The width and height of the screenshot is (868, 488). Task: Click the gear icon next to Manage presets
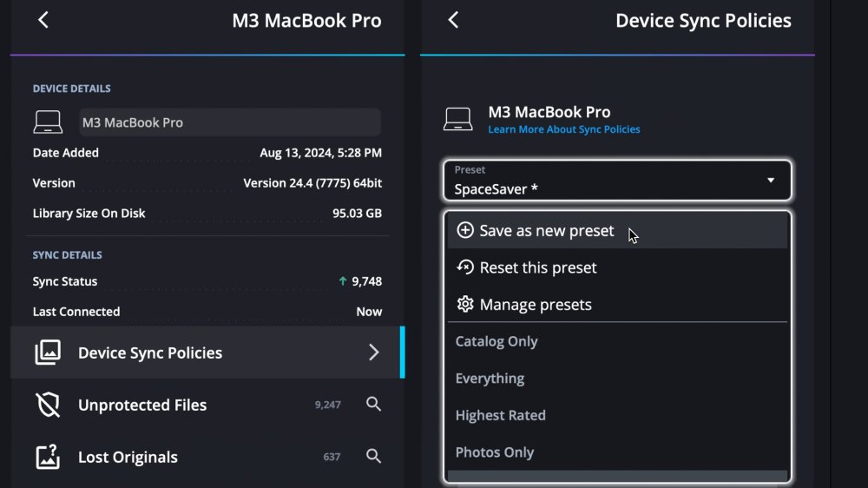point(465,305)
